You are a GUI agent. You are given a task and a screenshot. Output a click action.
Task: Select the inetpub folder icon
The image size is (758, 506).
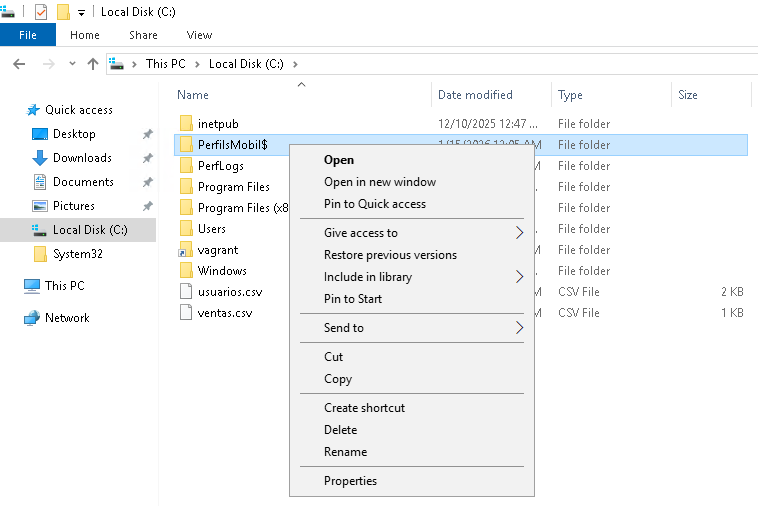186,124
